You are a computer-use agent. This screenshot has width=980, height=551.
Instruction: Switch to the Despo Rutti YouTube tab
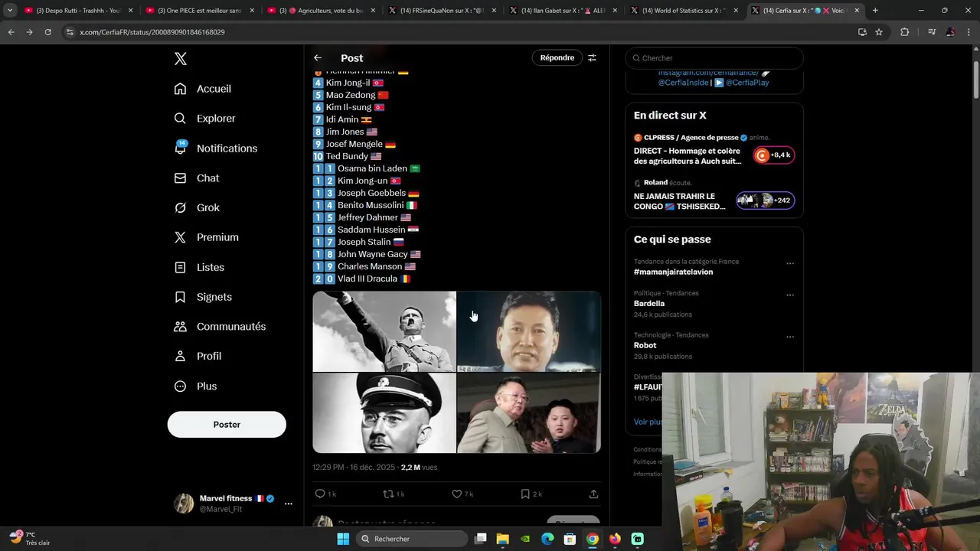[78, 11]
